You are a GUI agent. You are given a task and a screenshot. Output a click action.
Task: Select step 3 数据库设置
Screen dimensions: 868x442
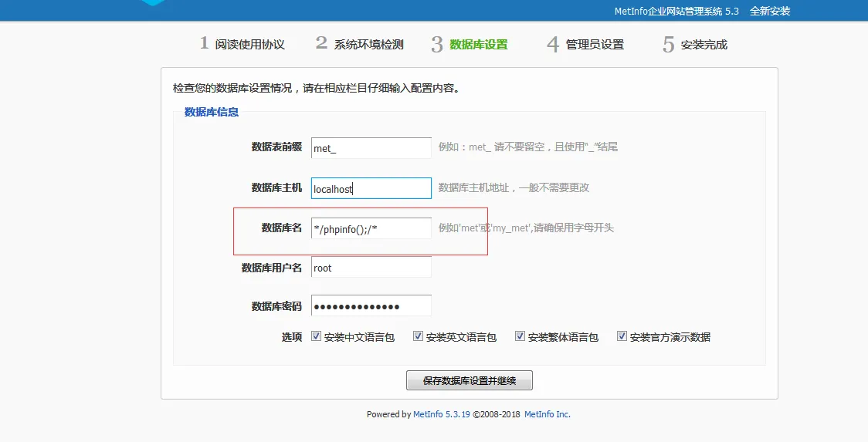(470, 44)
